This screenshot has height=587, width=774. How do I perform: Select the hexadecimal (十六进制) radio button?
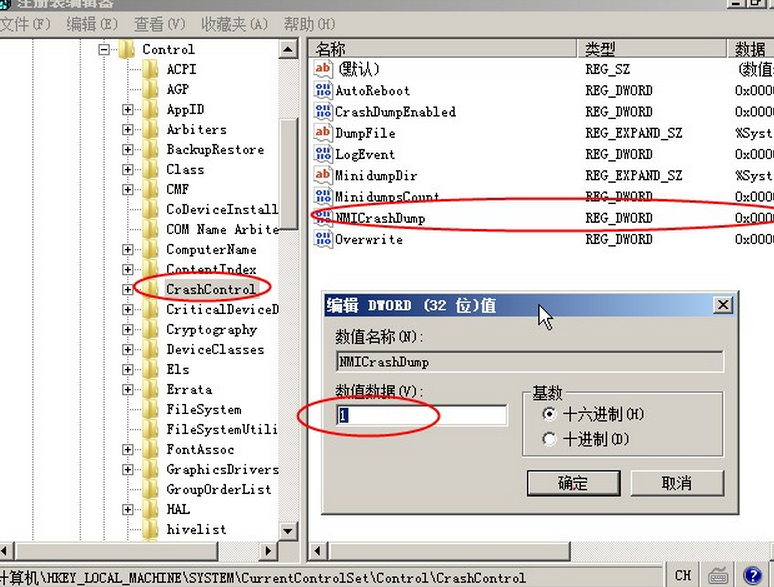click(548, 414)
